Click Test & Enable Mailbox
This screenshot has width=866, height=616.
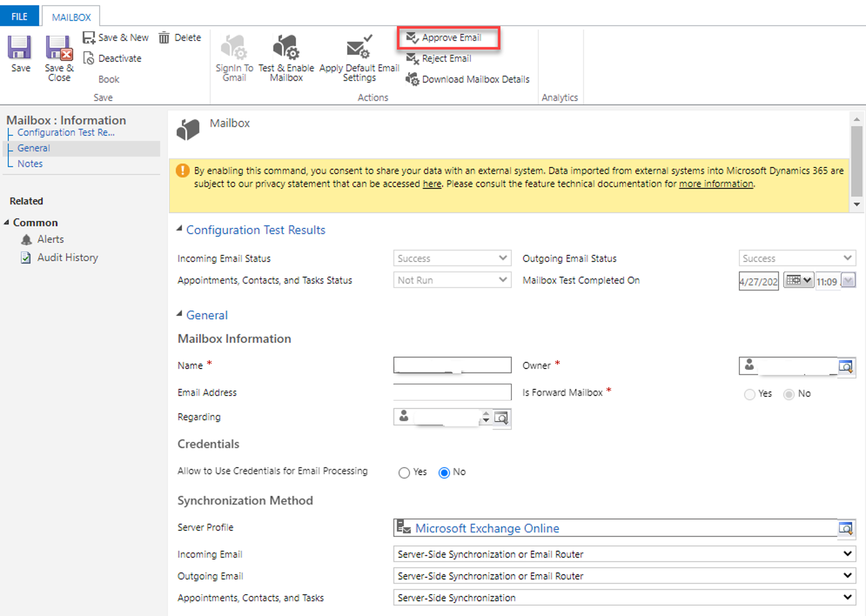(x=286, y=55)
